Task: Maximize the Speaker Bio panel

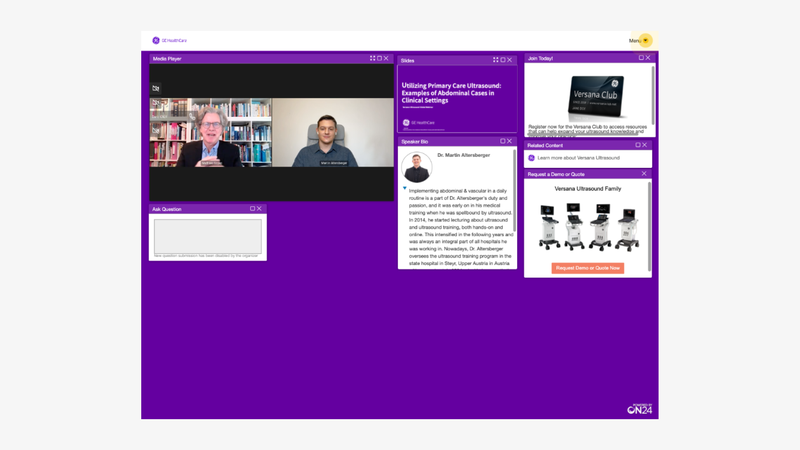Action: click(x=503, y=141)
